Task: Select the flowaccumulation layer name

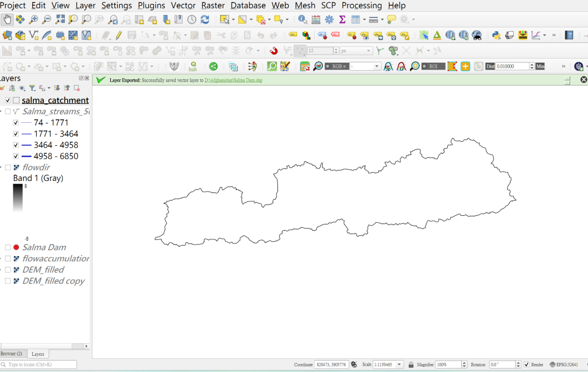Action: tap(56, 258)
